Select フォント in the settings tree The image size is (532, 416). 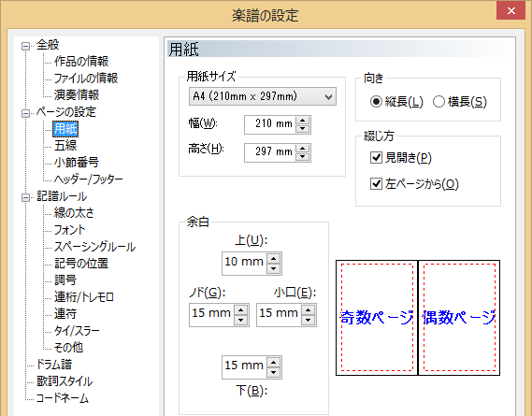[x=69, y=230]
